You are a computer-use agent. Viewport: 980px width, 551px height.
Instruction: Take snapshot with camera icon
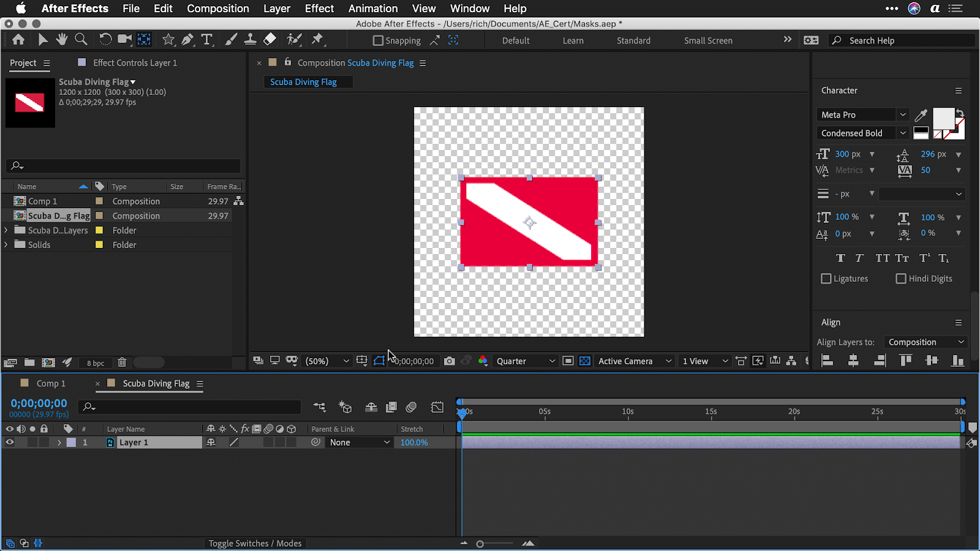tap(449, 361)
